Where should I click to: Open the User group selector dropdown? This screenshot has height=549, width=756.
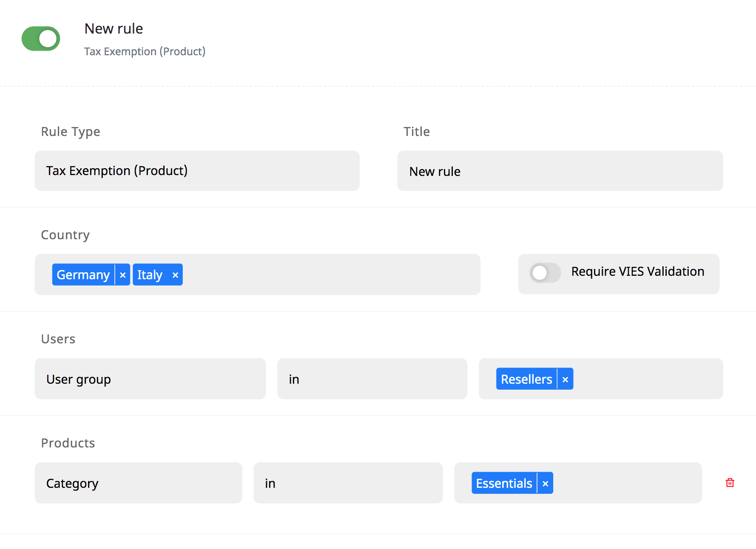pyautogui.click(x=150, y=379)
